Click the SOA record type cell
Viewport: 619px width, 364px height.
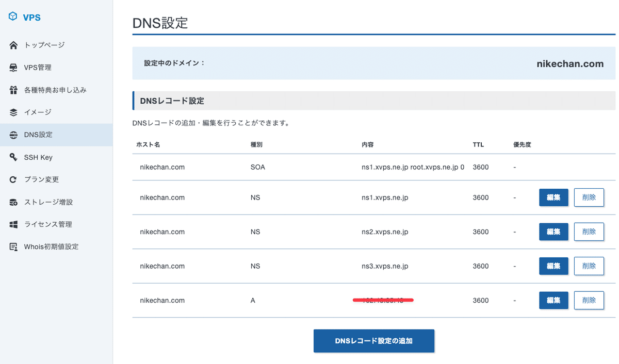click(258, 168)
